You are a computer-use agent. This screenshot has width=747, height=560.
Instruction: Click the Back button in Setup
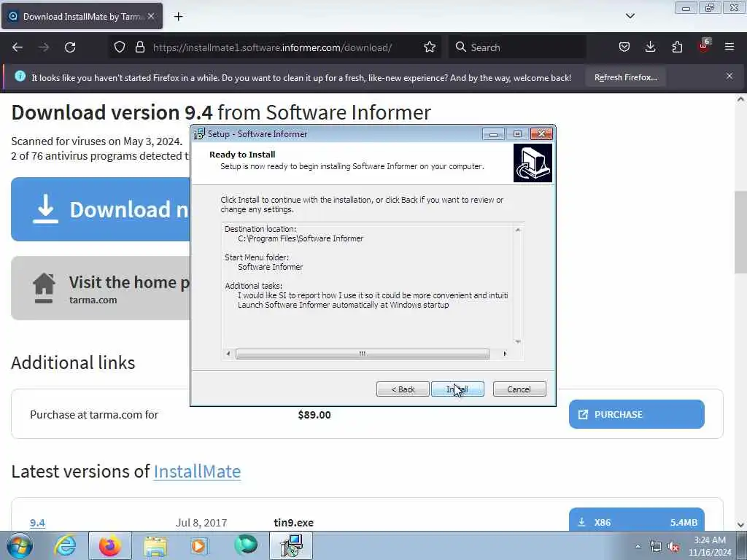403,389
